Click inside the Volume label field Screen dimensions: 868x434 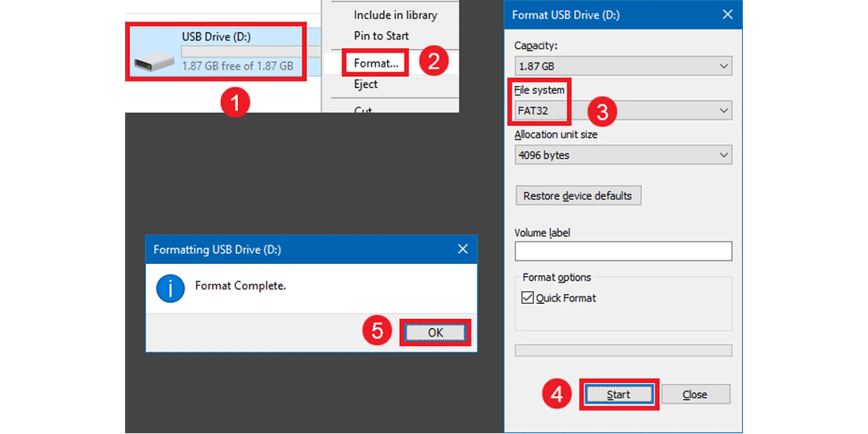pyautogui.click(x=623, y=251)
